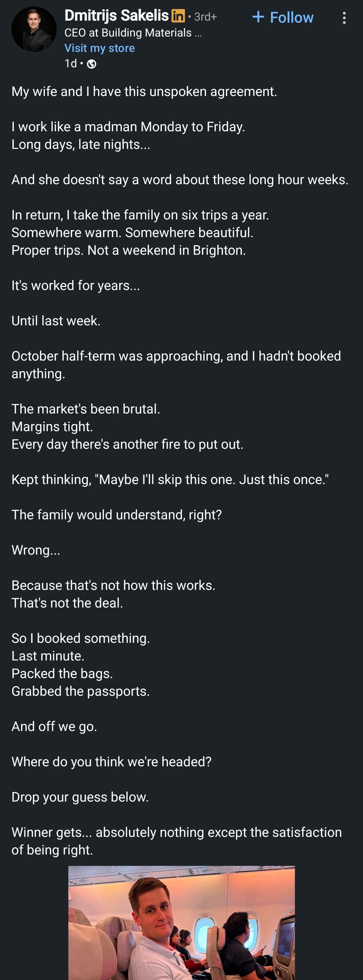
Task: Click the "The family would understand, right?" line
Action: click(x=117, y=515)
